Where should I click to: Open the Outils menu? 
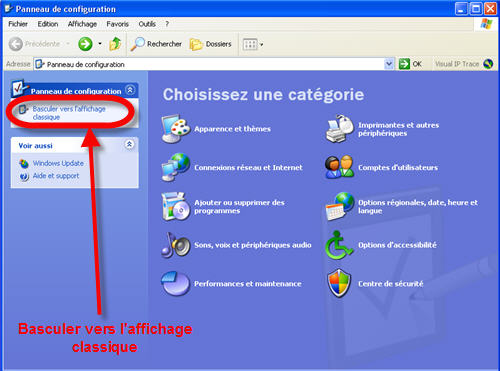(147, 24)
